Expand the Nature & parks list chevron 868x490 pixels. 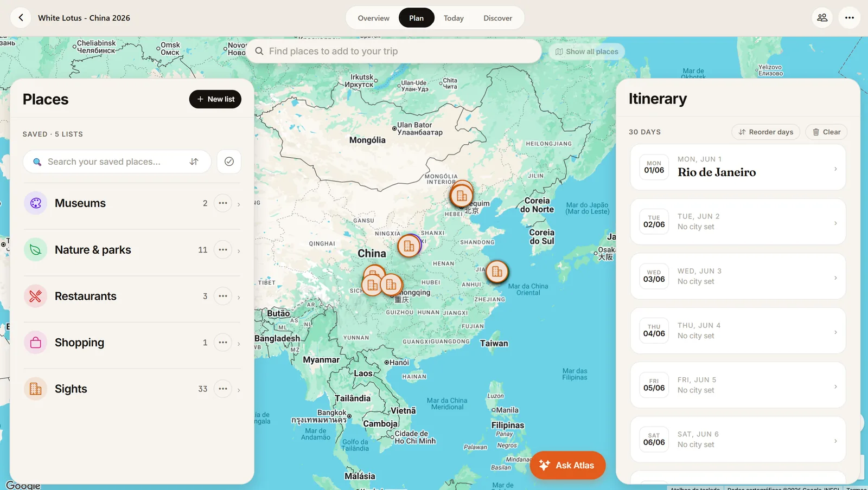[239, 251]
